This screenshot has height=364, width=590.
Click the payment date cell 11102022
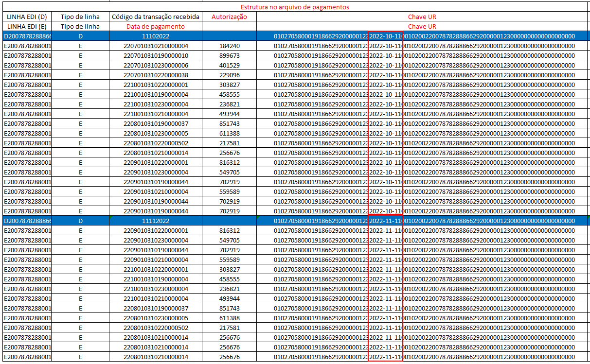(156, 36)
